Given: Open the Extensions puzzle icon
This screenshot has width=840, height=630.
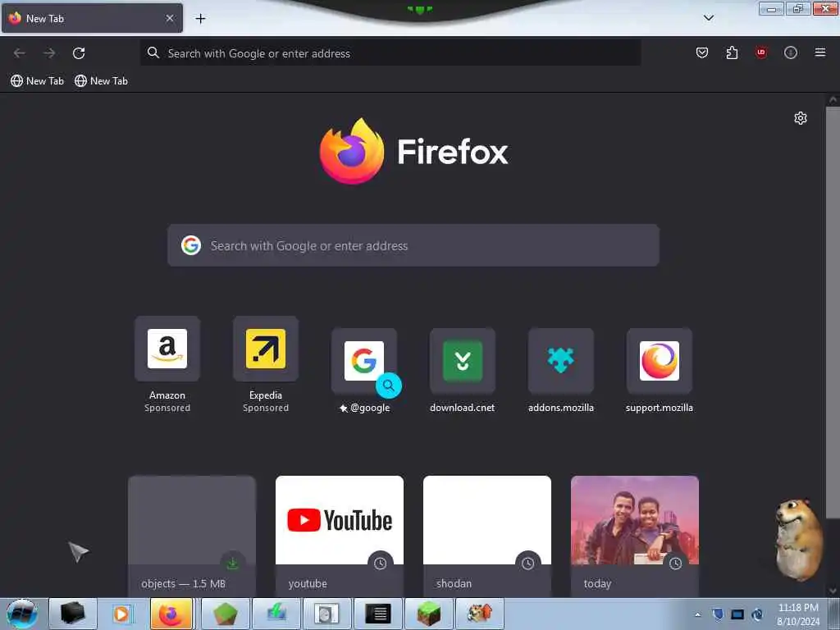Looking at the screenshot, I should click(x=732, y=52).
